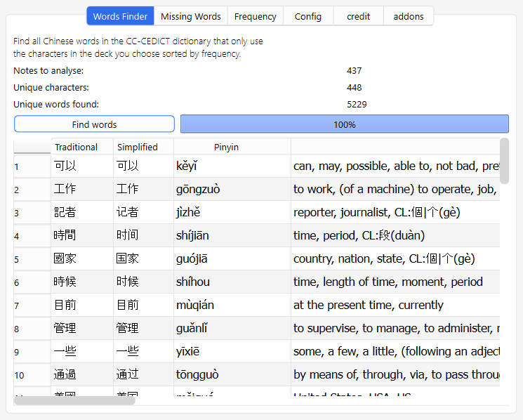Click the horizontal scrollbar under the table
The width and height of the screenshot is (523, 420).
pyautogui.click(x=74, y=400)
